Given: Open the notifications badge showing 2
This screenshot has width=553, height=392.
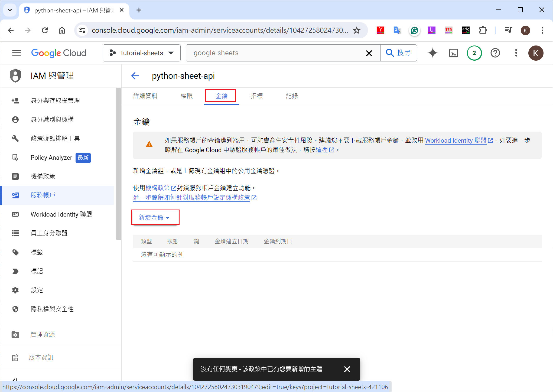Looking at the screenshot, I should pyautogui.click(x=474, y=53).
